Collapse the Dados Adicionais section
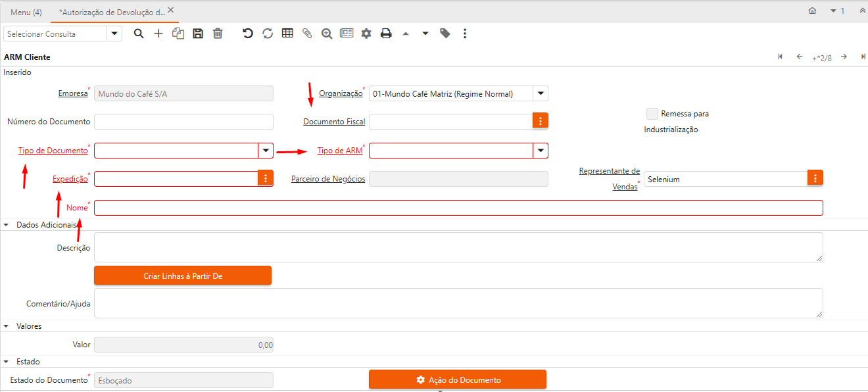The width and height of the screenshot is (868, 392). 7,225
